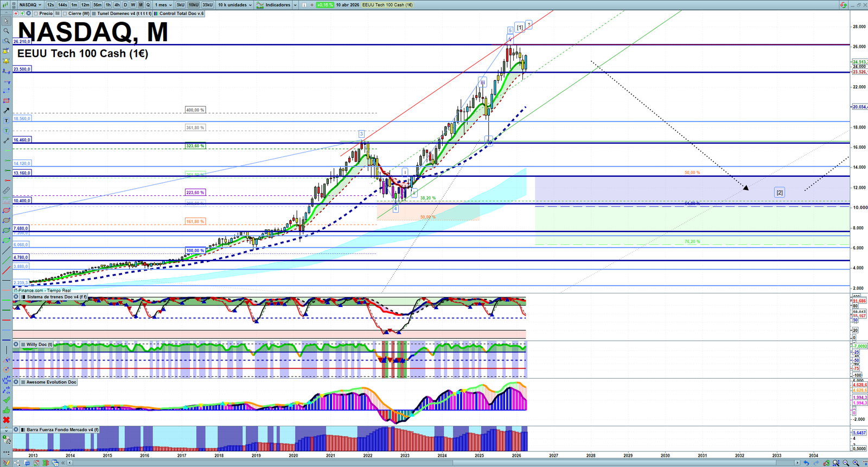868x467 pixels.
Task: Select the 12m timeframe
Action: click(85, 5)
